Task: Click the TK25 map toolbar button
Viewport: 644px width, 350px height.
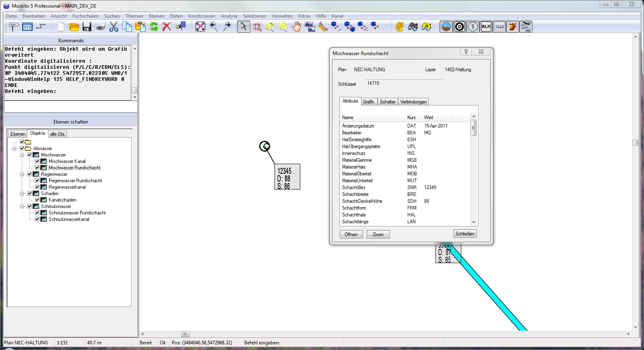Action: tap(499, 27)
